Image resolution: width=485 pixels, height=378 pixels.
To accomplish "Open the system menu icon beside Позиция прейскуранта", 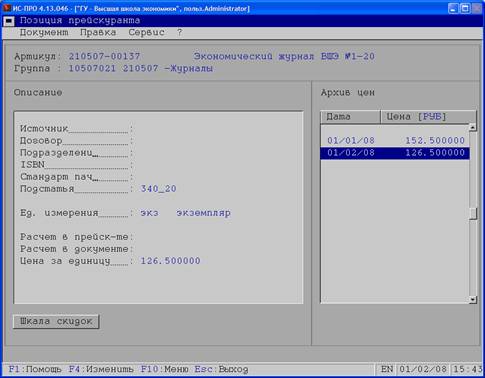I will tap(9, 21).
